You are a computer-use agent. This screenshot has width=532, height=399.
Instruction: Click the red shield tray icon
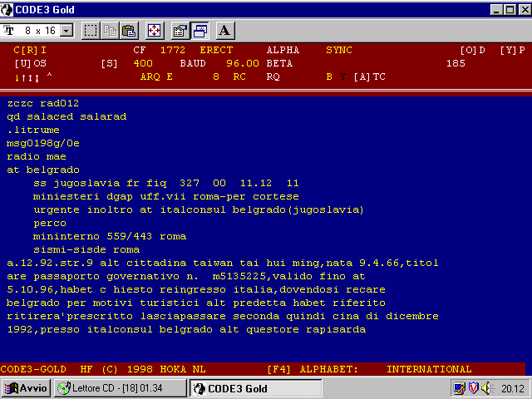click(x=472, y=388)
